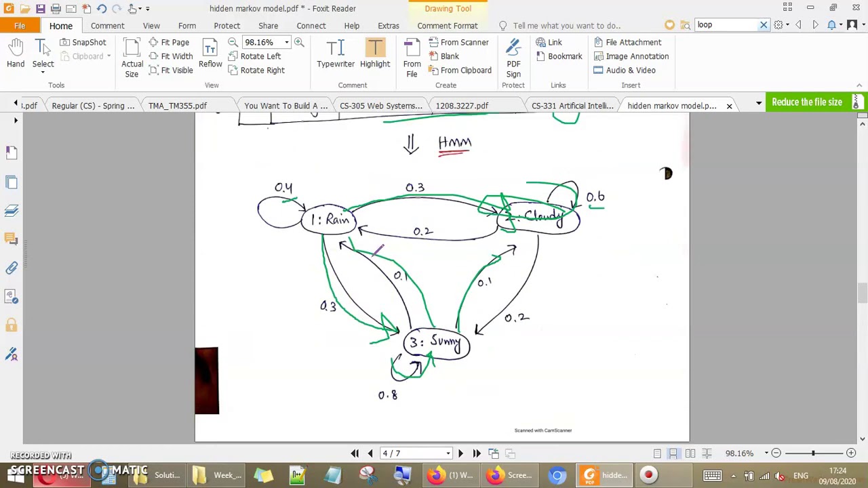
Task: Switch to the Comment ribbon tab
Action: (107, 26)
